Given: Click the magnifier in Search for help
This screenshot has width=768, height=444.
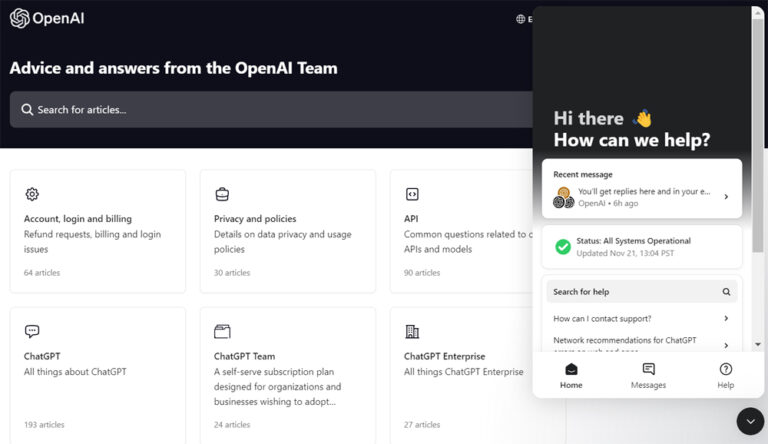Looking at the screenshot, I should 726,292.
